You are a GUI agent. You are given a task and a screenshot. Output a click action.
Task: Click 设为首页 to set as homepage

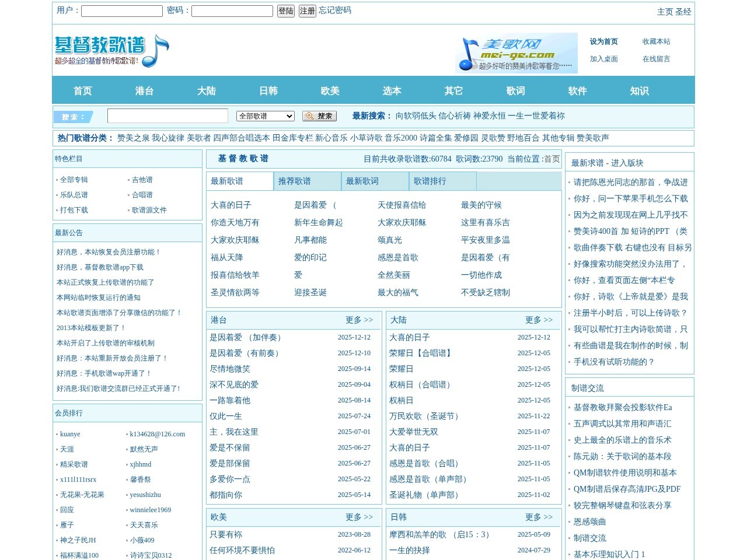[x=605, y=41]
